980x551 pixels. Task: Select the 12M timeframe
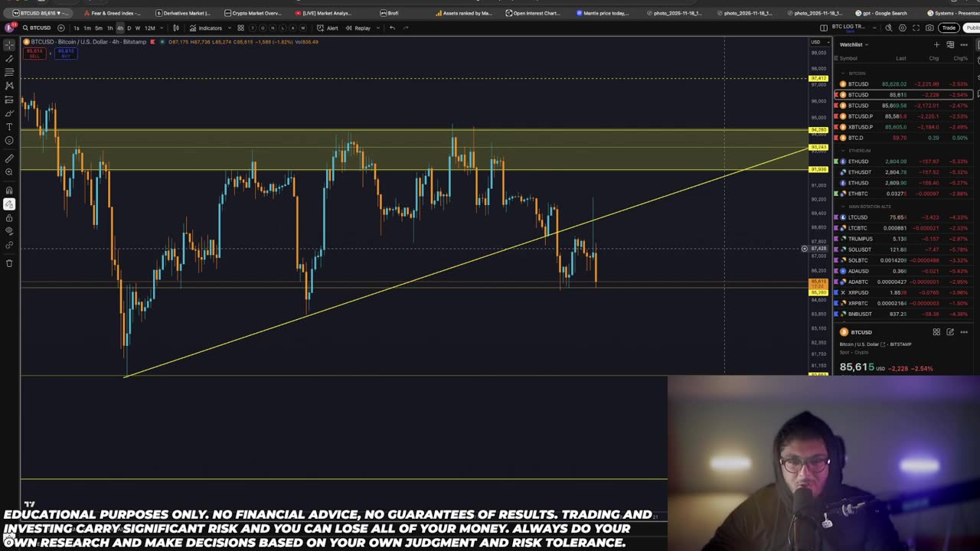150,28
